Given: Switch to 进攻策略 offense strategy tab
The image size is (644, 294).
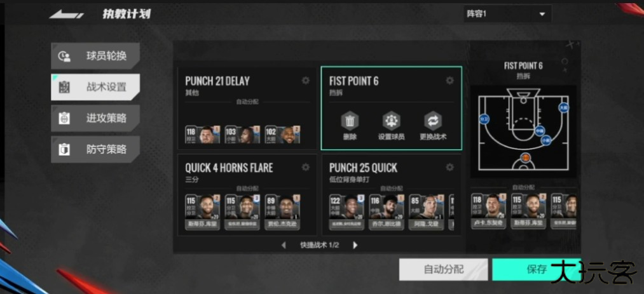Looking at the screenshot, I should (x=95, y=119).
